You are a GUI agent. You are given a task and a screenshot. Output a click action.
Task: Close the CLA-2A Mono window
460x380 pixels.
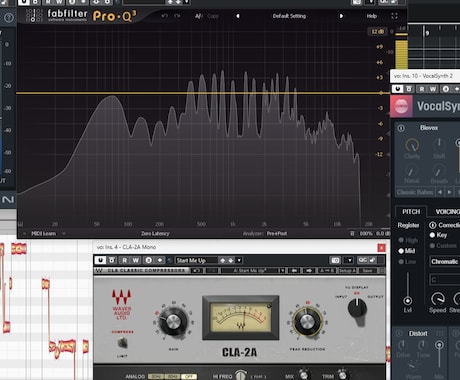click(381, 248)
